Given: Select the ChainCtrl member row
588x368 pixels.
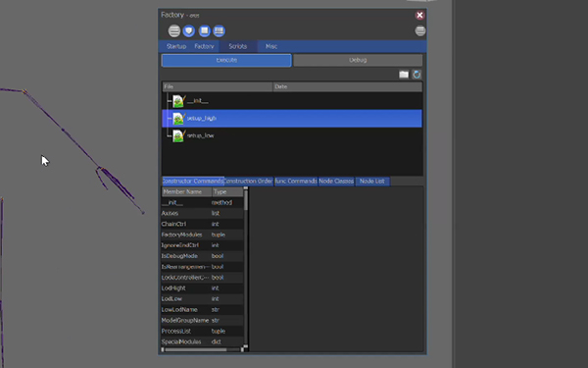Looking at the screenshot, I should pos(202,224).
